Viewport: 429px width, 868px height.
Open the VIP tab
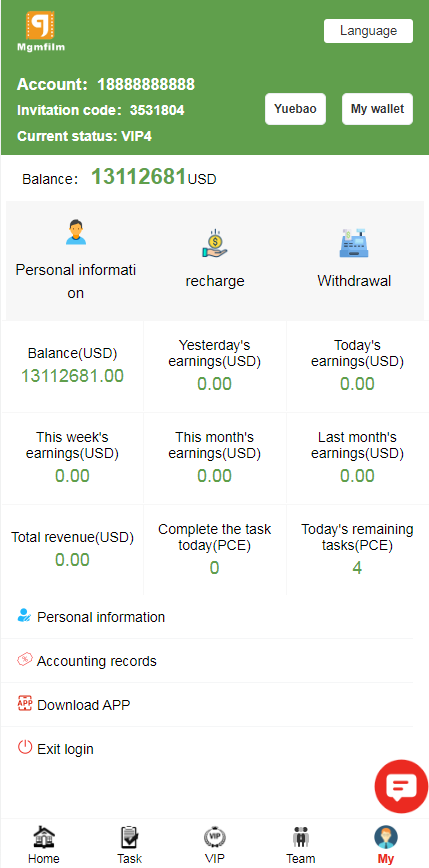pyautogui.click(x=215, y=845)
